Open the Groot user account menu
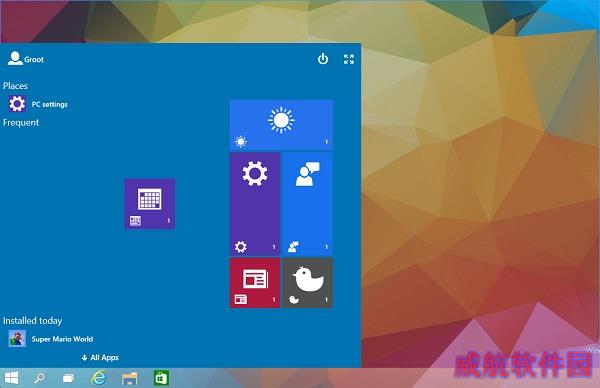 pyautogui.click(x=26, y=59)
